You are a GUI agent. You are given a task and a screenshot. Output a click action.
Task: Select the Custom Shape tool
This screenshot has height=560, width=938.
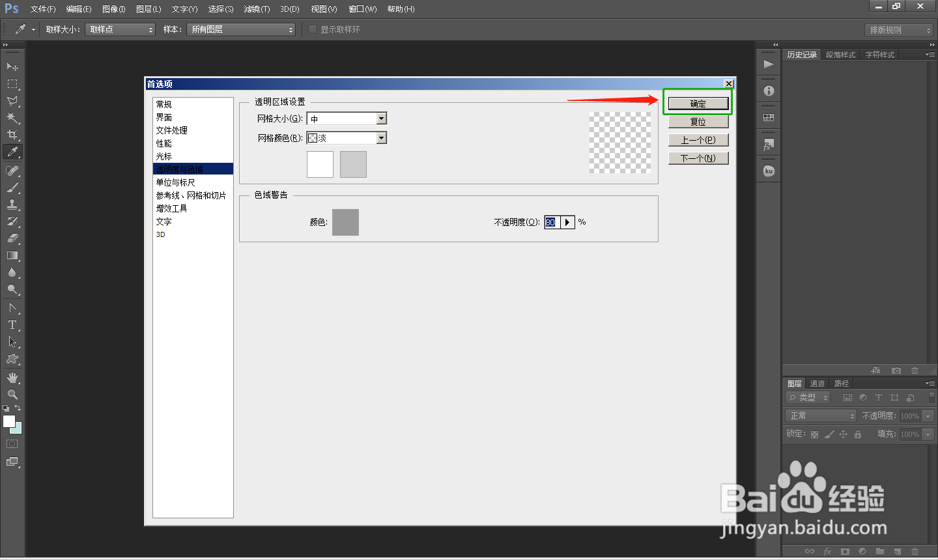pos(12,359)
